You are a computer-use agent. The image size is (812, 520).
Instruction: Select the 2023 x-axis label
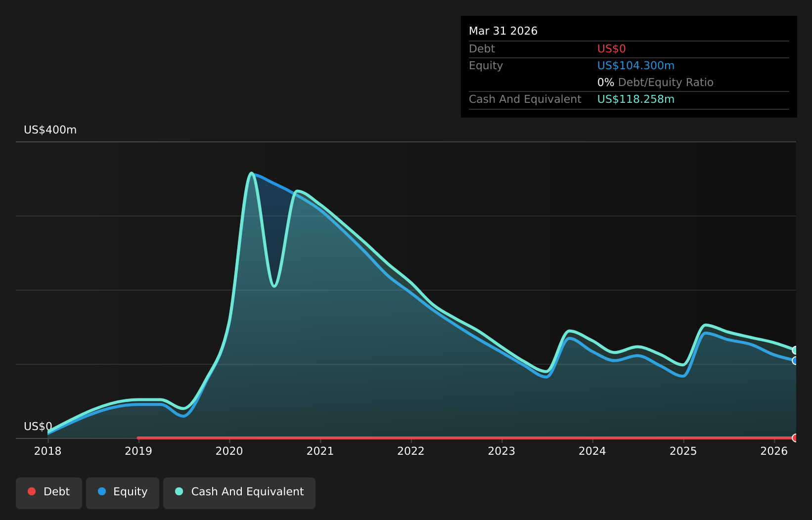pos(501,451)
